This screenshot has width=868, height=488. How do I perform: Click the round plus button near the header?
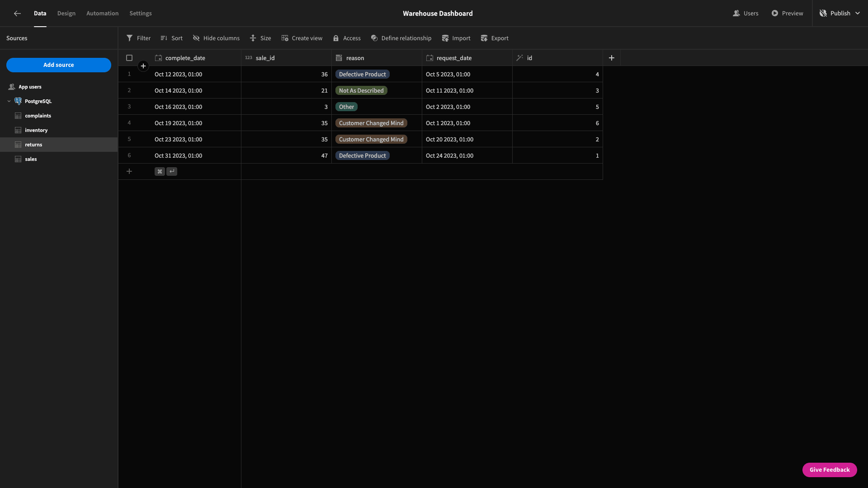[x=143, y=66]
